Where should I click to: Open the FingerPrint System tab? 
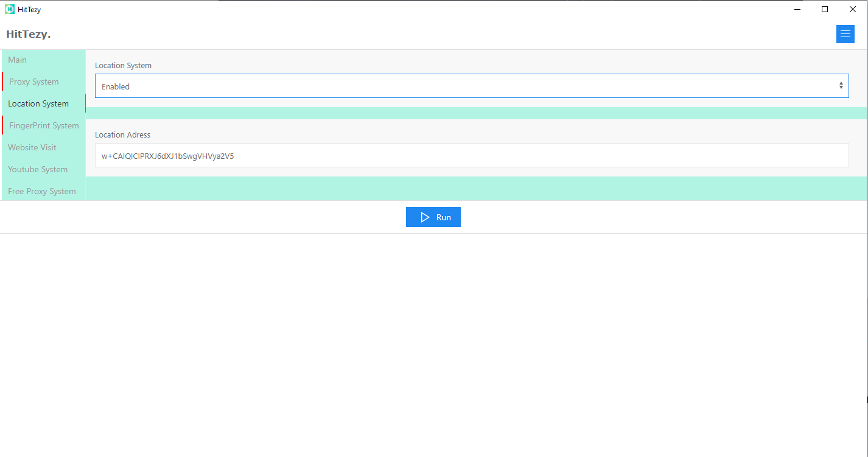43,125
